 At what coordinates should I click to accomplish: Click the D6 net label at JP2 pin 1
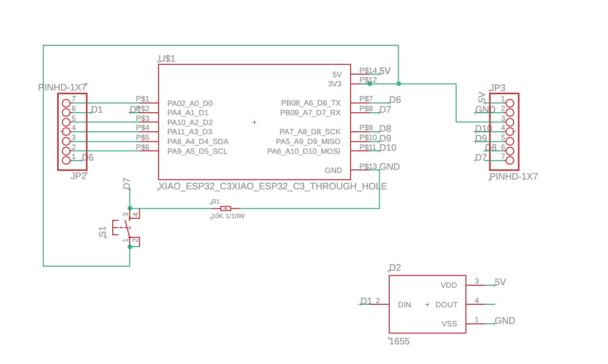pyautogui.click(x=88, y=158)
